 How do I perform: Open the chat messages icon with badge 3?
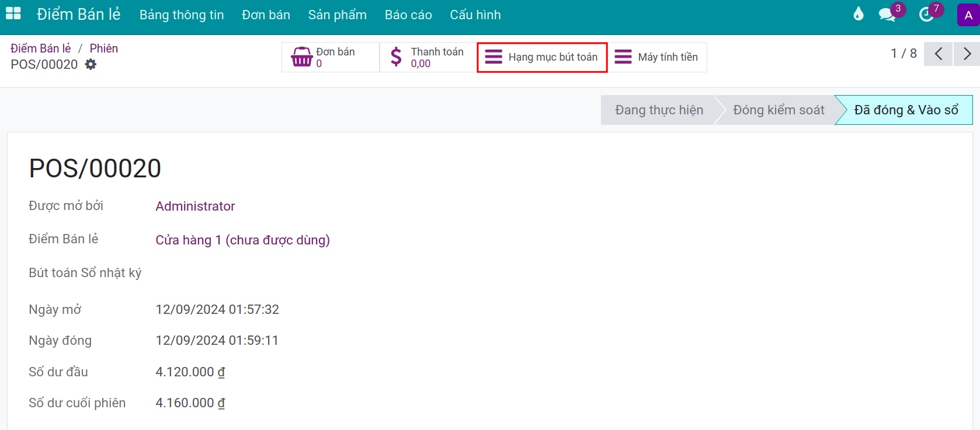(888, 15)
